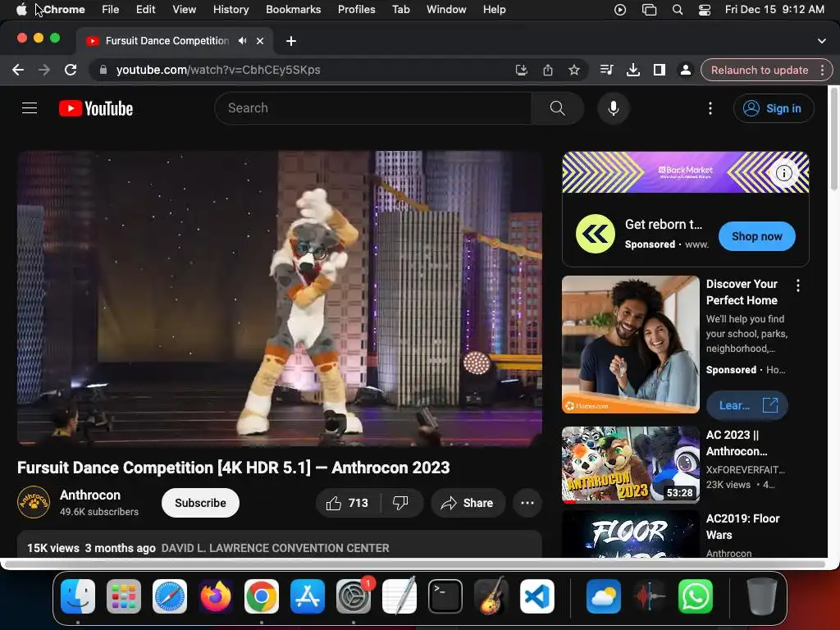This screenshot has height=630, width=840.
Task: Toggle Chrome side panel
Action: tap(659, 70)
